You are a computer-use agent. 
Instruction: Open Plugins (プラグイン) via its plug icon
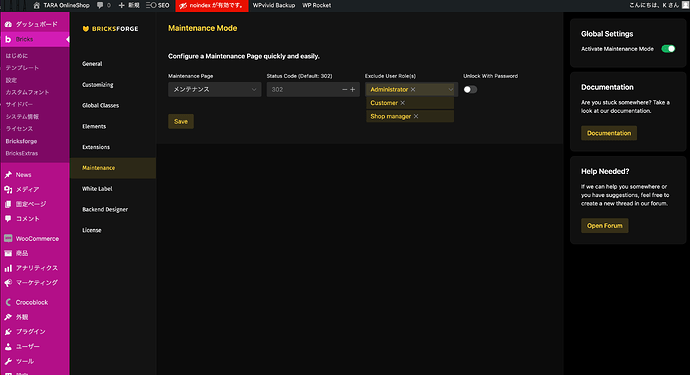tap(8, 331)
